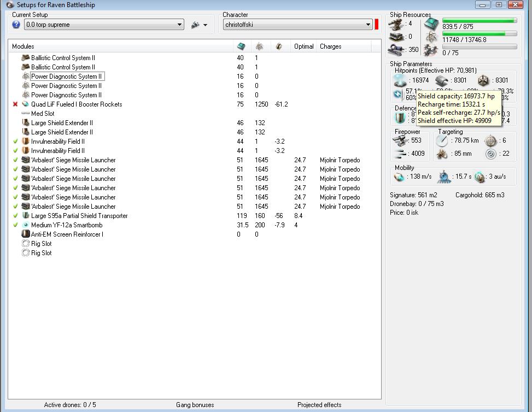Click the sensor strength icon beside 22
532x412 pixels.
pos(491,154)
